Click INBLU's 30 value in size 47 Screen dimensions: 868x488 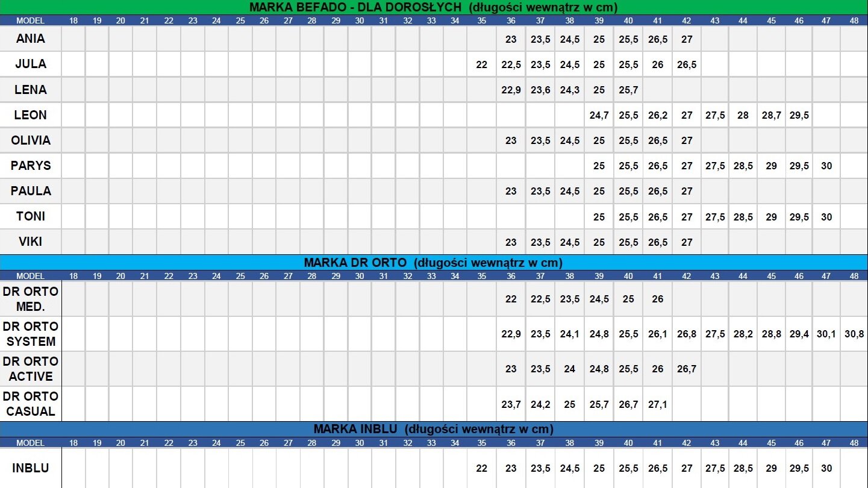click(x=826, y=468)
